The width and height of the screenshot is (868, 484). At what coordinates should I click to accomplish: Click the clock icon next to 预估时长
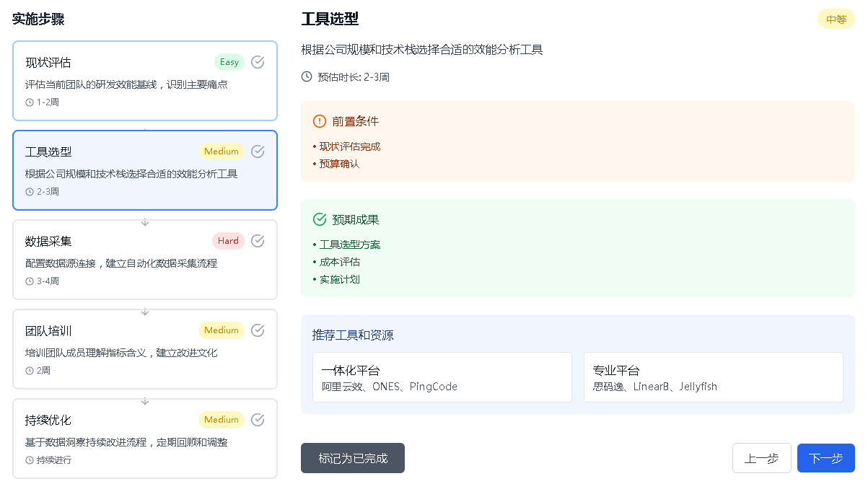pos(307,76)
